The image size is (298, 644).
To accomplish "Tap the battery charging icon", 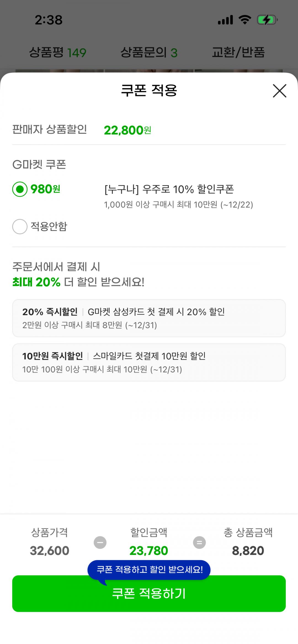I will tap(267, 20).
